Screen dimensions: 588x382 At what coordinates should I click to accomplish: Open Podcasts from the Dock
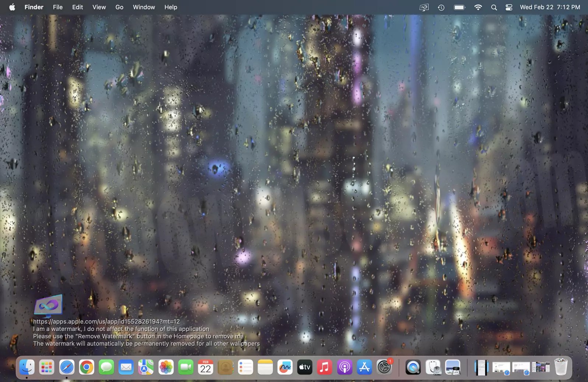(344, 367)
